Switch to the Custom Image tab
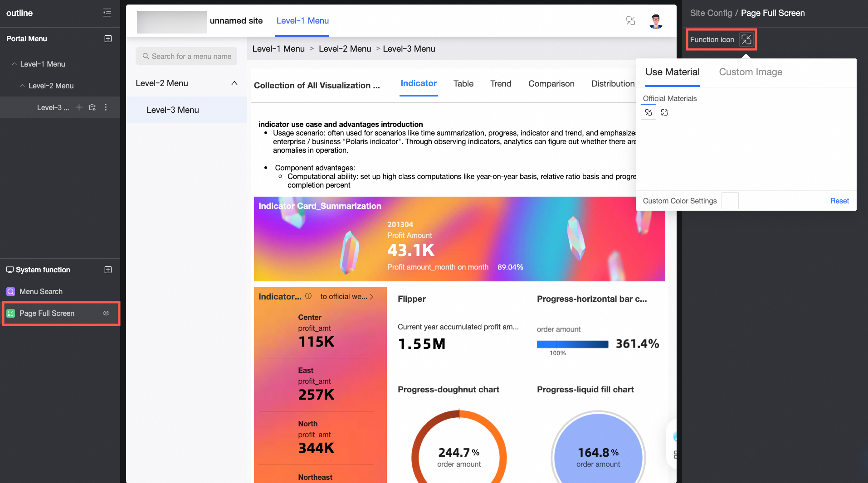This screenshot has height=483, width=868. (751, 72)
